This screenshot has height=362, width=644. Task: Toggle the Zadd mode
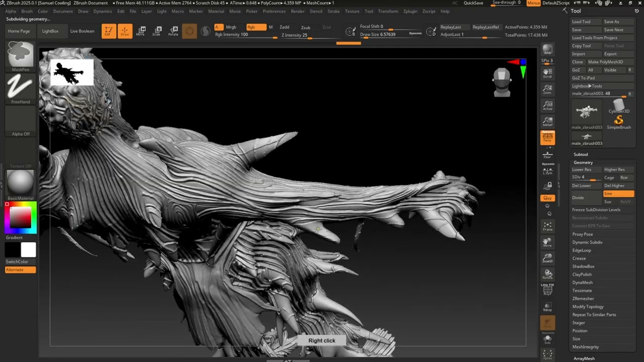coord(284,27)
